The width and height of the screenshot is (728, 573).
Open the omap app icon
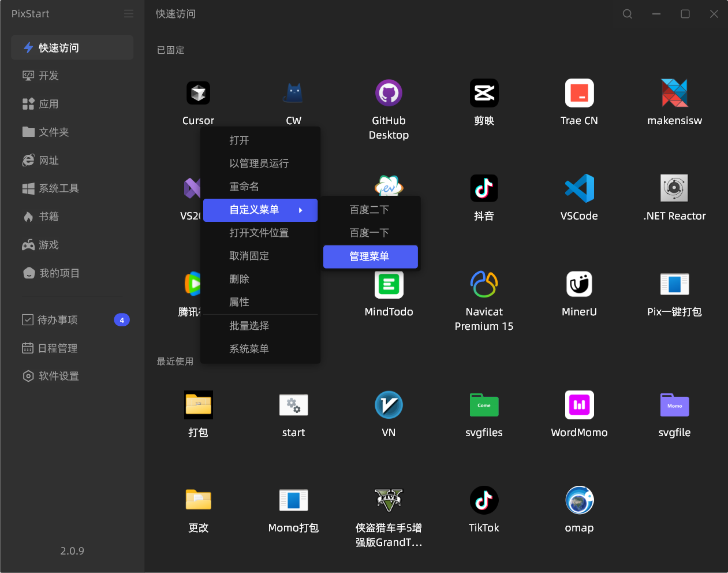pyautogui.click(x=579, y=500)
